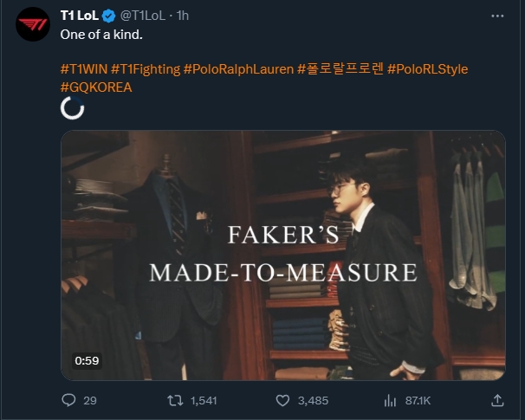Repost this tweet using the retweet icon
Image resolution: width=525 pixels, height=420 pixels.
(x=173, y=400)
